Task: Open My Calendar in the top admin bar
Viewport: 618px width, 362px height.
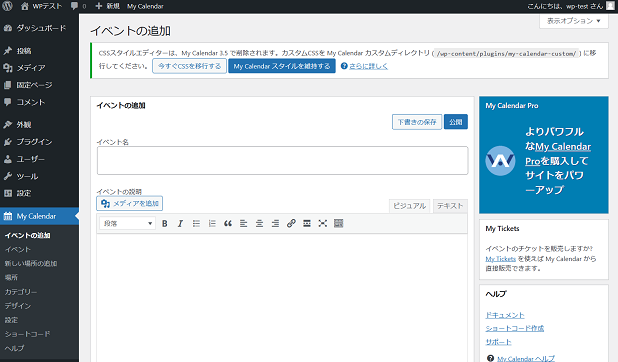Action: pos(145,6)
